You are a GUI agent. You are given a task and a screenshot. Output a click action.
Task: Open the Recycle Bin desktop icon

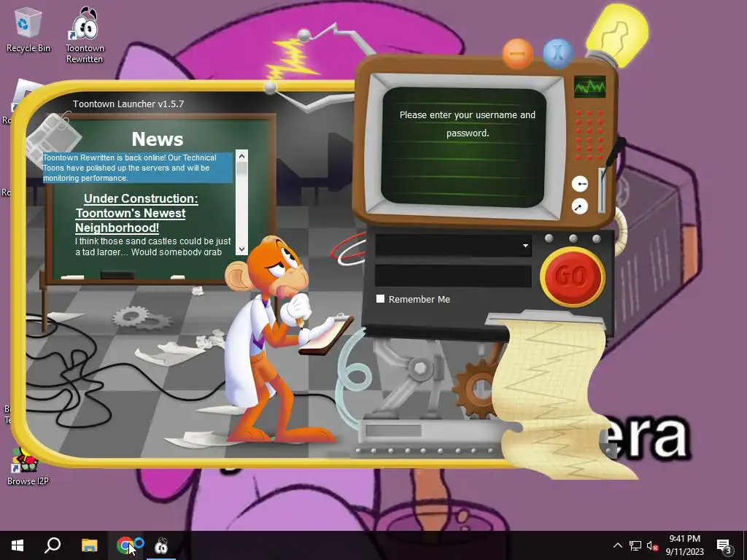coord(28,29)
